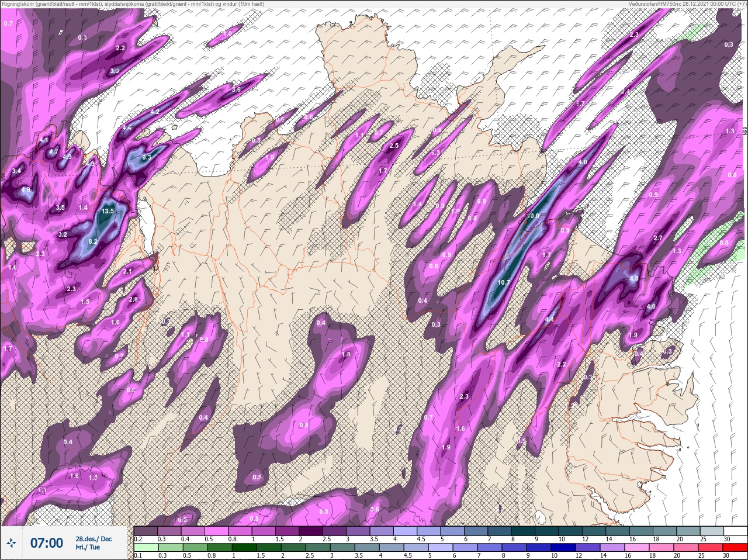The width and height of the screenshot is (748, 560).
Task: Click the 2.5 precipitation value label
Action: pos(394,146)
